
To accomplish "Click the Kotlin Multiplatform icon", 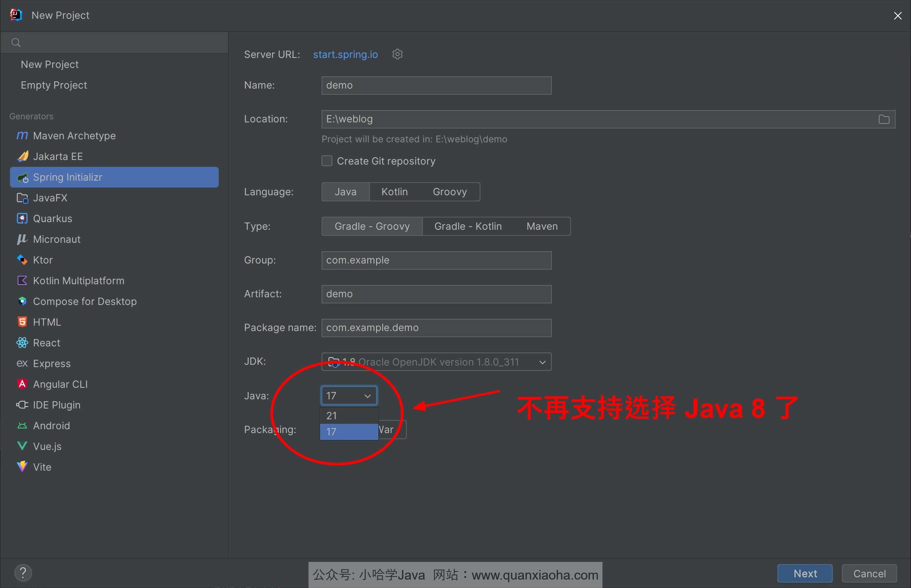I will click(23, 281).
